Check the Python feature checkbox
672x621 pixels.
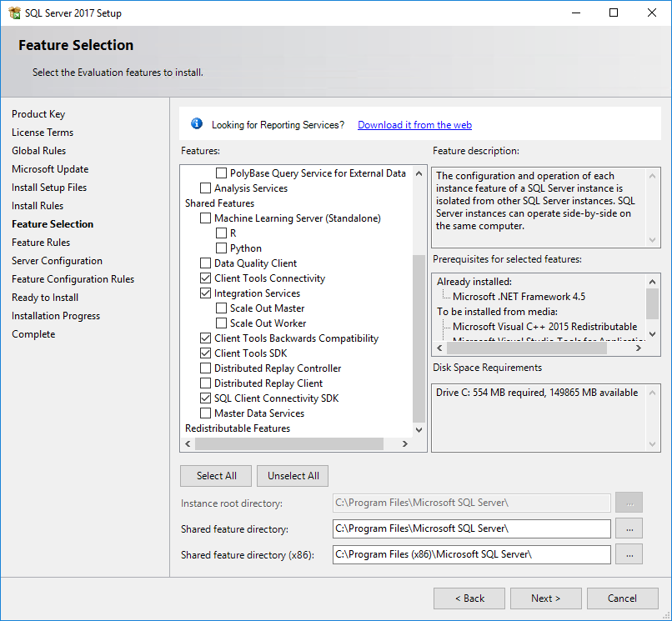[221, 248]
